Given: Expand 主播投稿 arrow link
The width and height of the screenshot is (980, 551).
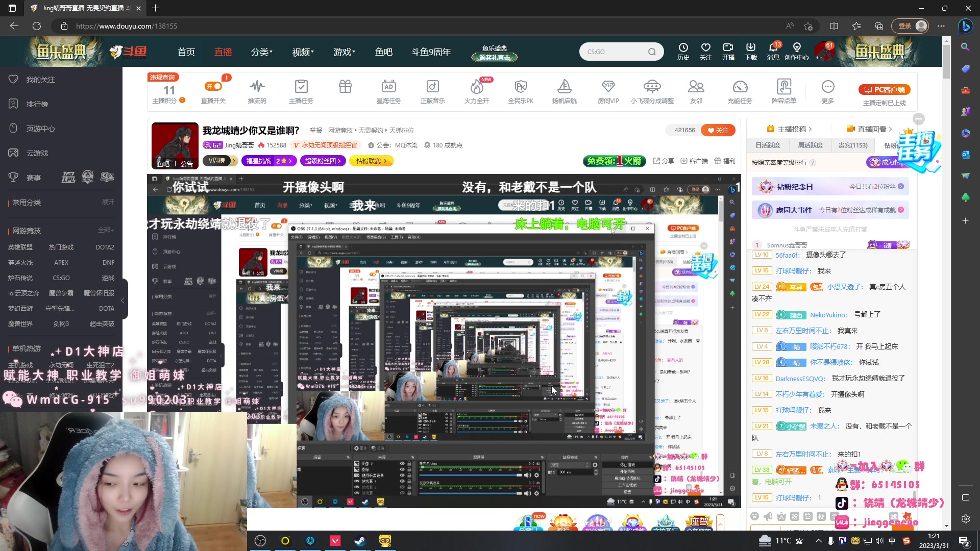Looking at the screenshot, I should [x=789, y=129].
